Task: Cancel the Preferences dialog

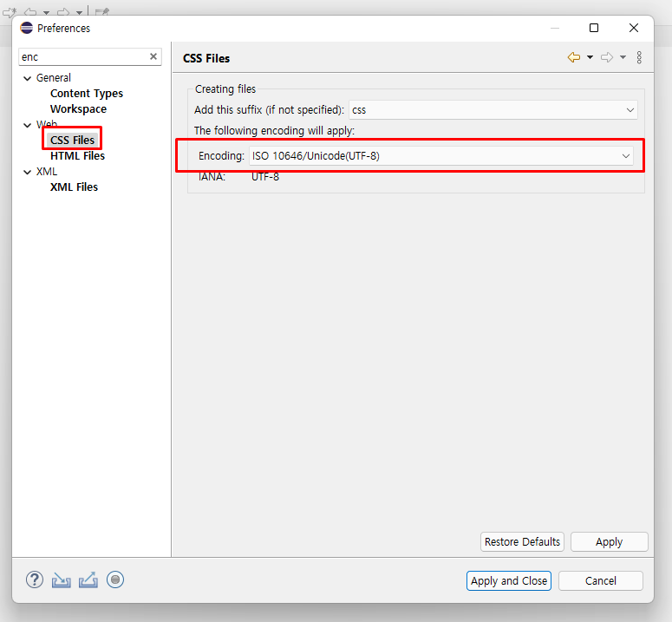Action: pos(600,581)
